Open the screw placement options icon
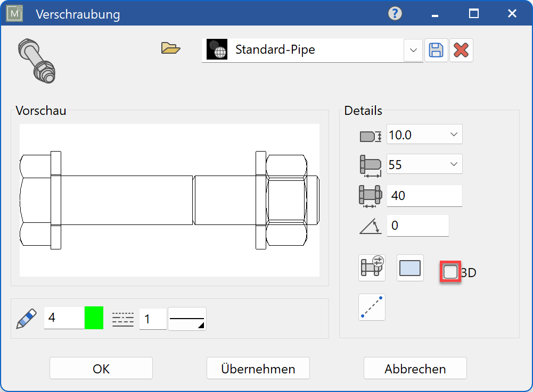 click(x=371, y=268)
